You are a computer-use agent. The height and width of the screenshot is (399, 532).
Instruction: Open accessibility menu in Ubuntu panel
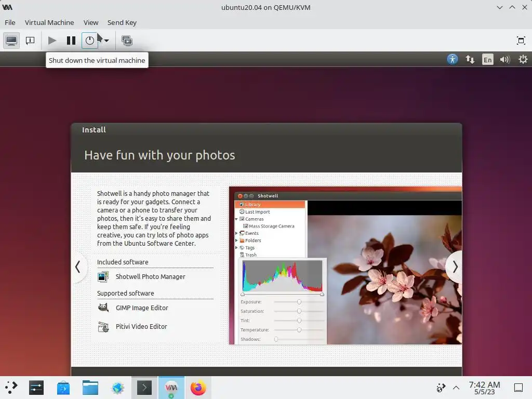[453, 59]
